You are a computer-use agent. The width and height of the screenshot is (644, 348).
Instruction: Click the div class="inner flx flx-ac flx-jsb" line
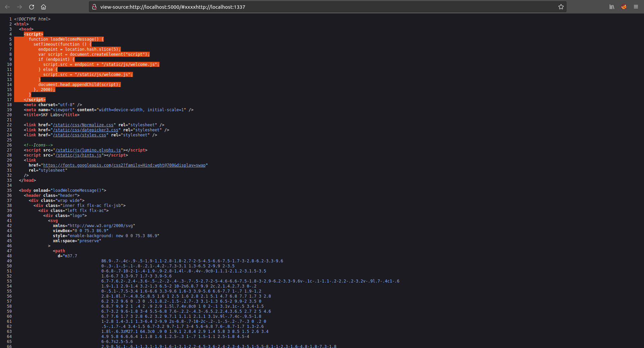[80, 206]
